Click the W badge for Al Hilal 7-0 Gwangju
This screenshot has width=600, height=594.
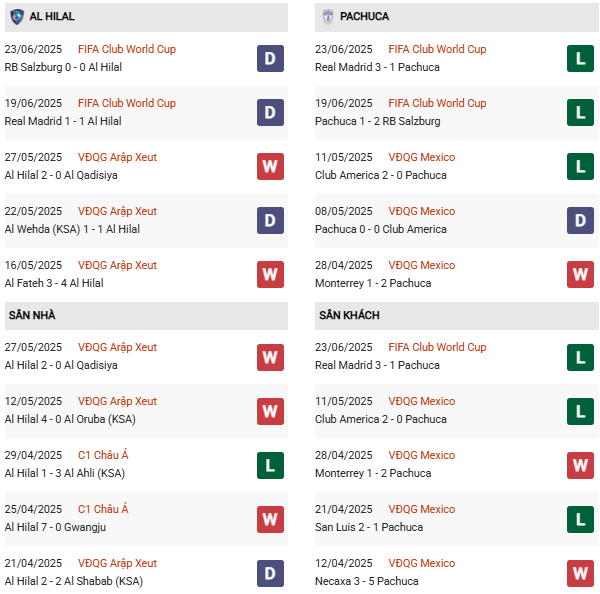[270, 519]
